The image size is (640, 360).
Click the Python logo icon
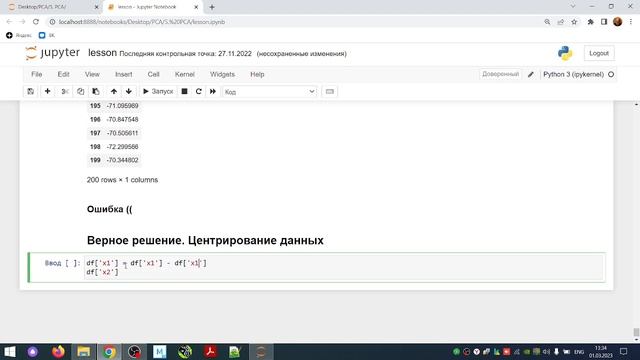tap(565, 53)
